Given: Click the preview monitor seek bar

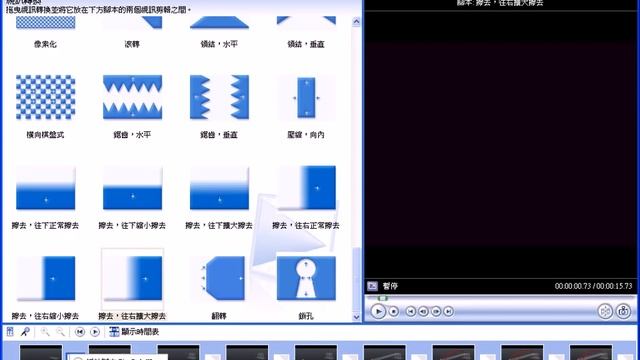Looking at the screenshot, I should point(500,298).
